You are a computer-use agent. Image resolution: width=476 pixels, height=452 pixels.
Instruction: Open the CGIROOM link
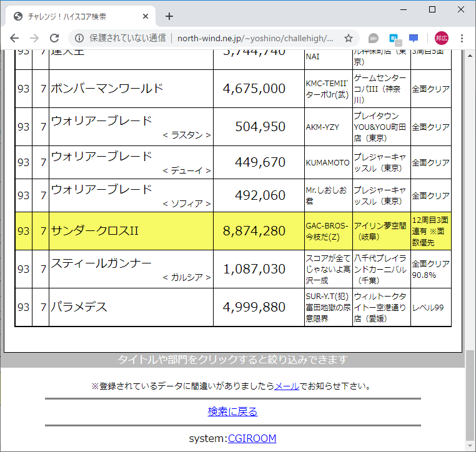click(x=252, y=438)
